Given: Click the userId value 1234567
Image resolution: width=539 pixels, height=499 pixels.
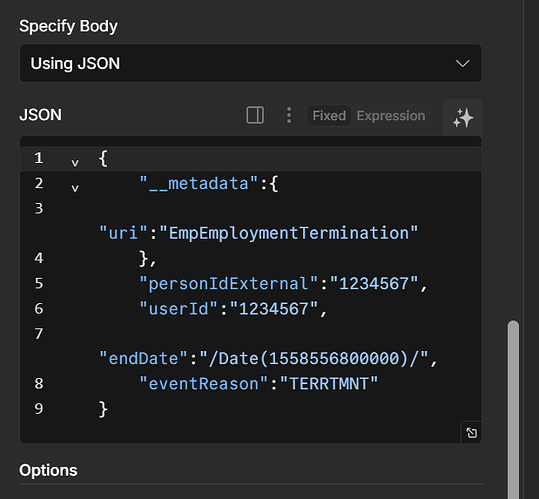Looking at the screenshot, I should click(x=274, y=309).
